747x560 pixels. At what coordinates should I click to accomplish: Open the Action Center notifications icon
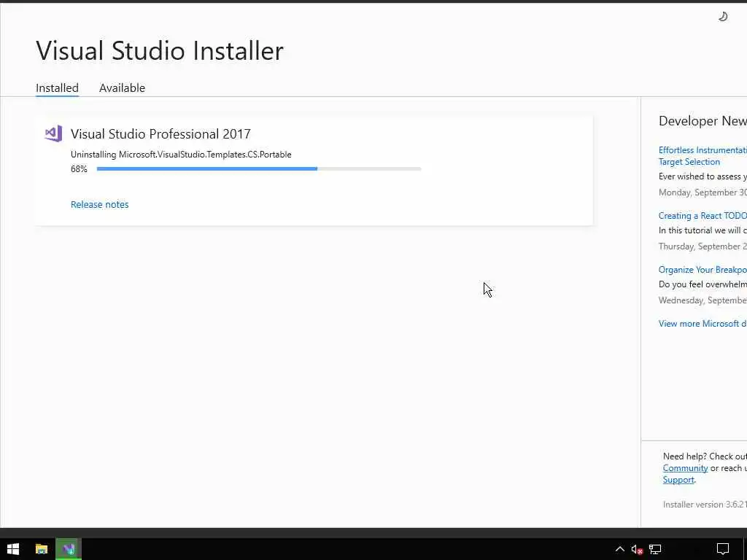pyautogui.click(x=723, y=550)
